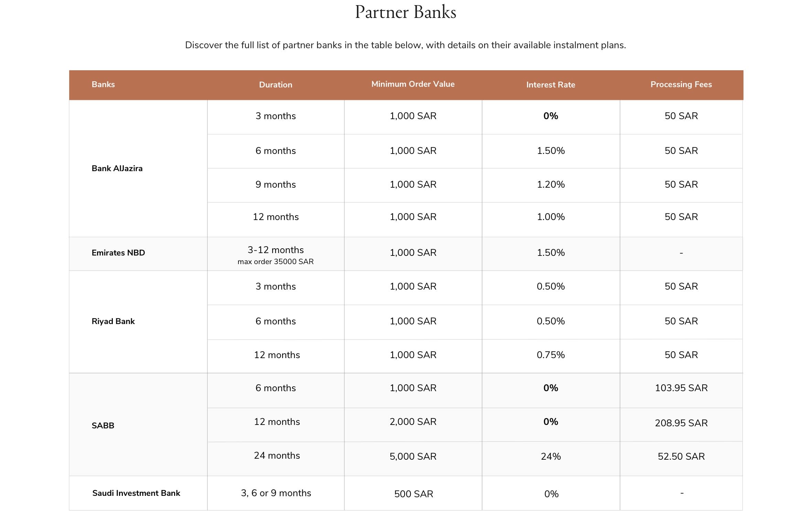The height and width of the screenshot is (511, 812).
Task: Click the SABB bank name
Action: (103, 426)
